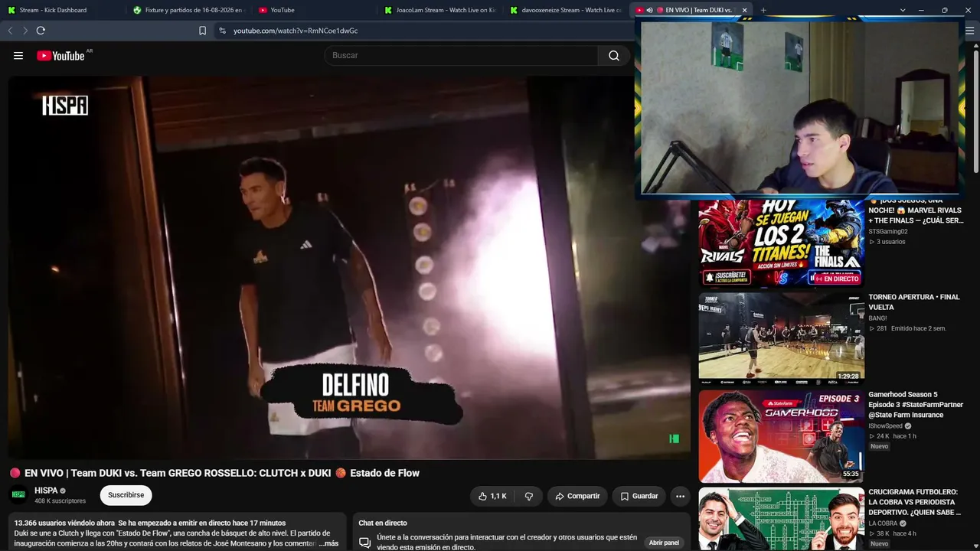Go forward with the browser forward arrow

click(x=25, y=31)
